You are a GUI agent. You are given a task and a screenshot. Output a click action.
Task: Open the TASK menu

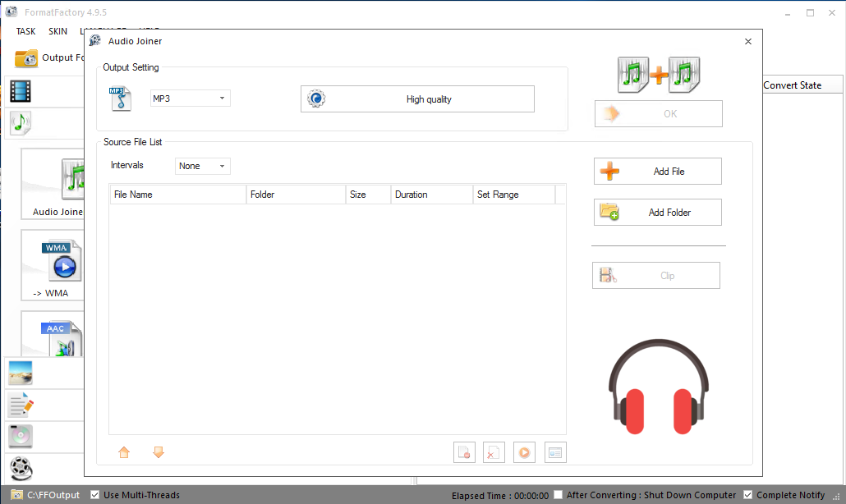click(26, 31)
